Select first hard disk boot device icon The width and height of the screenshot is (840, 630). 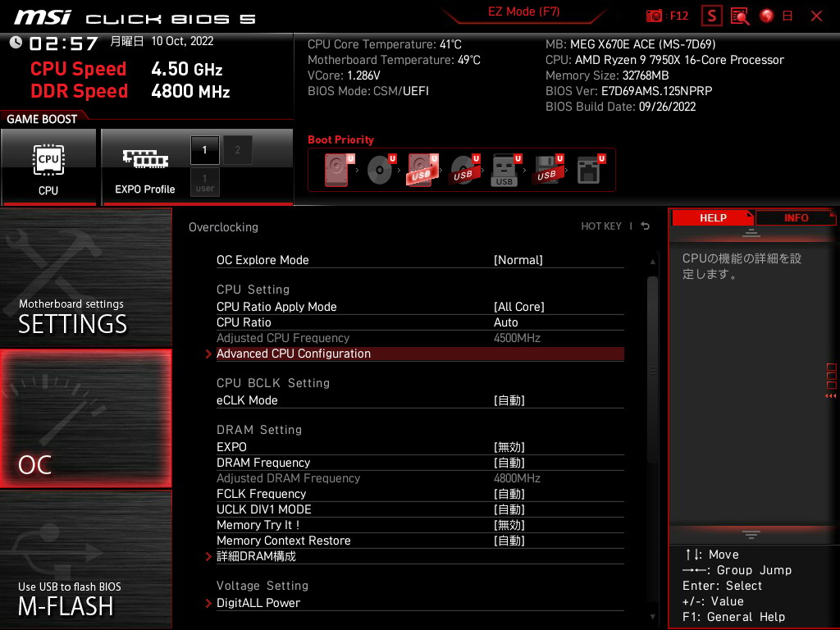[x=338, y=170]
